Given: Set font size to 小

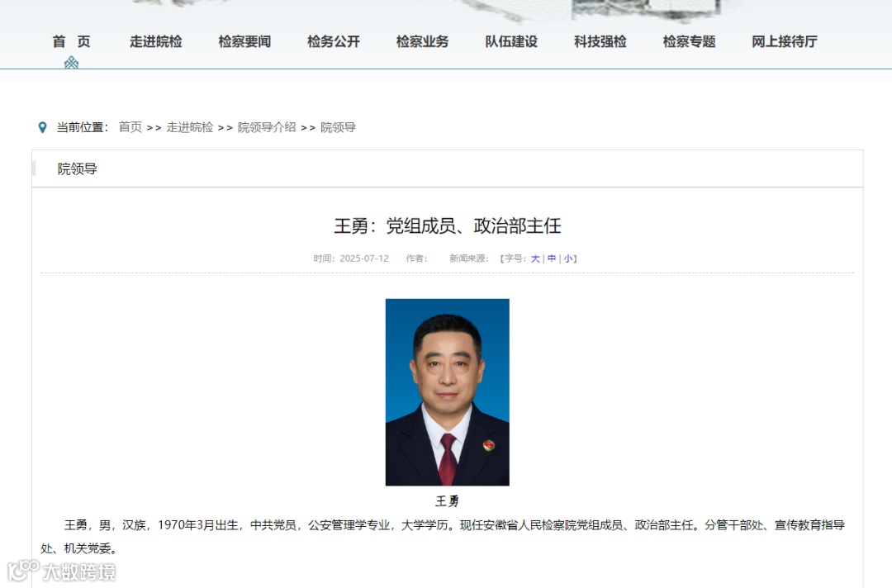Looking at the screenshot, I should pos(567,258).
